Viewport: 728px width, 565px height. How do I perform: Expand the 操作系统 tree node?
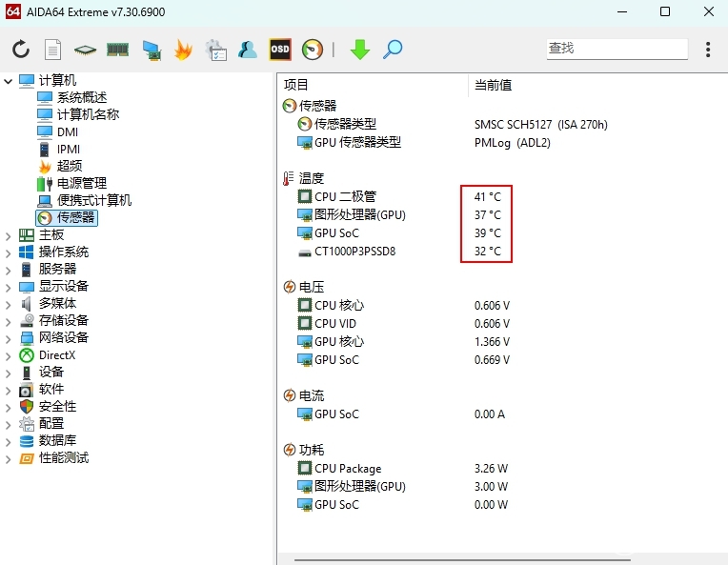(8, 253)
